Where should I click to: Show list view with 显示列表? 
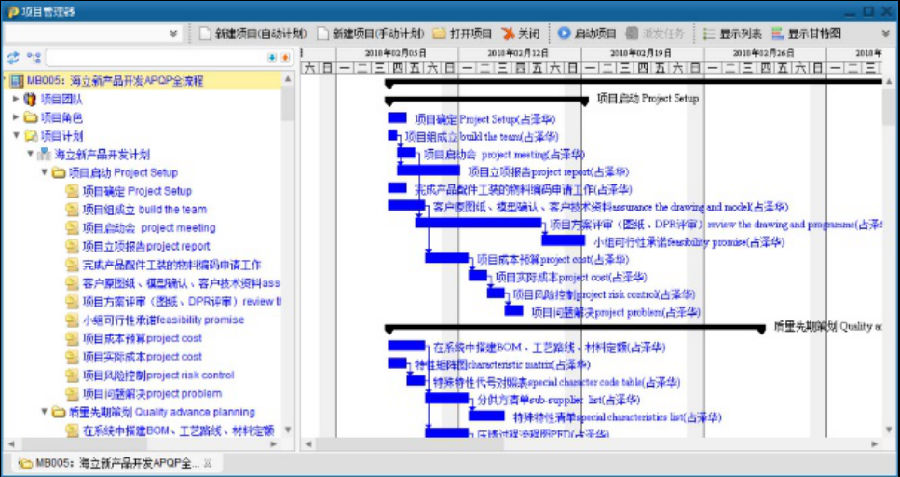pyautogui.click(x=733, y=33)
